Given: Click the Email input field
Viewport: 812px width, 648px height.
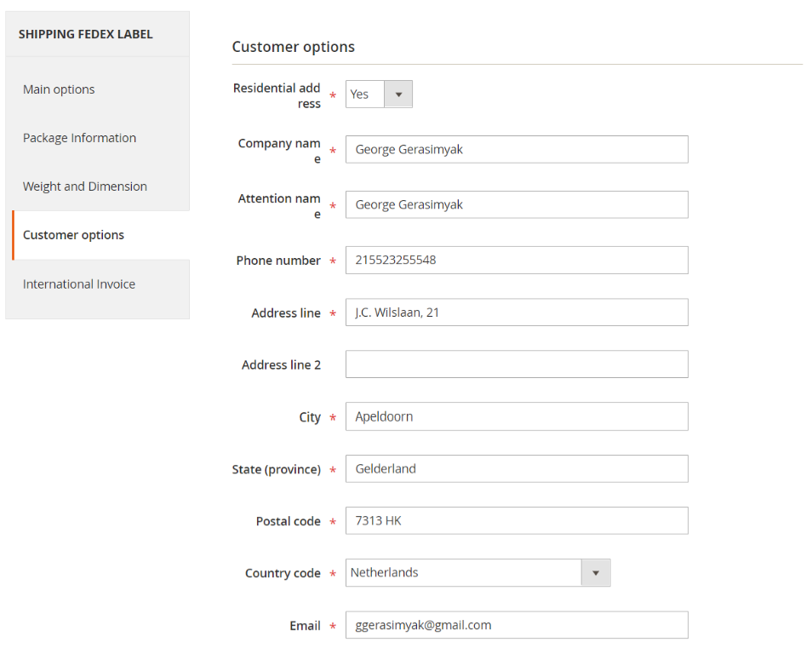Looking at the screenshot, I should (x=516, y=625).
